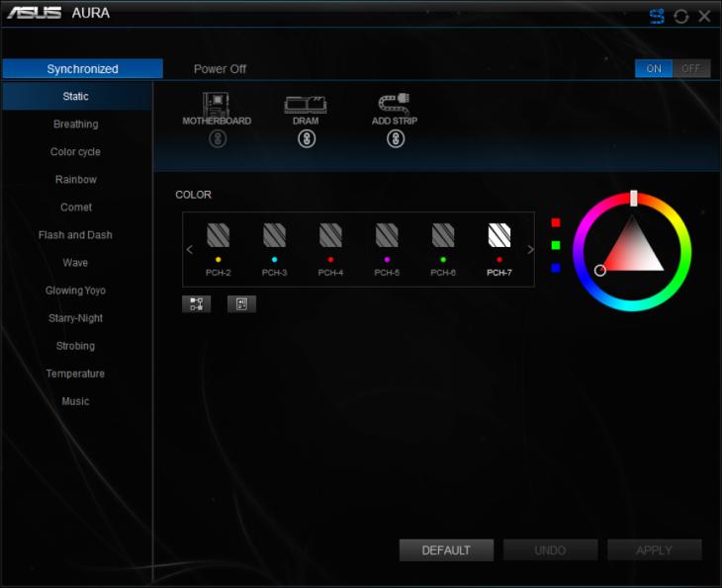Click the DEFAULT button
The width and height of the screenshot is (722, 588).
446,550
